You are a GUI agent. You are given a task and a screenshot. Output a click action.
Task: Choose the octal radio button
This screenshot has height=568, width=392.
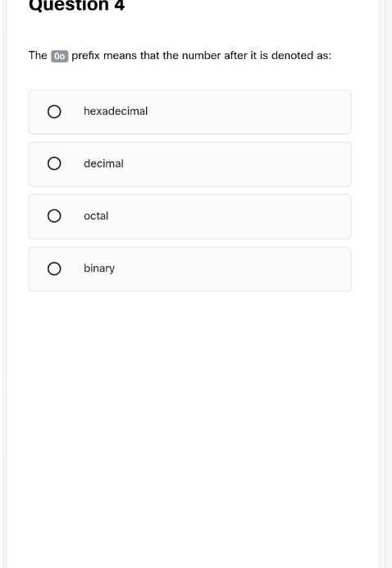[54, 216]
